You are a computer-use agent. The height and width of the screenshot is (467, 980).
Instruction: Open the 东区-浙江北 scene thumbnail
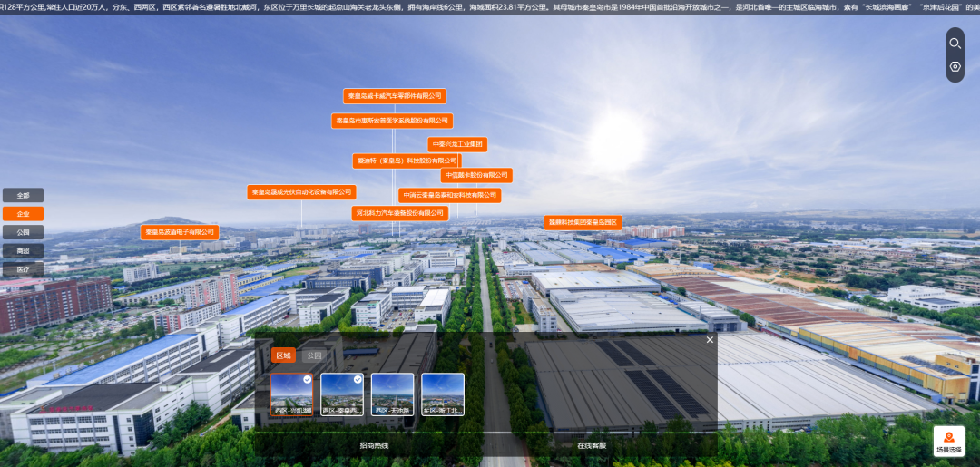point(443,394)
